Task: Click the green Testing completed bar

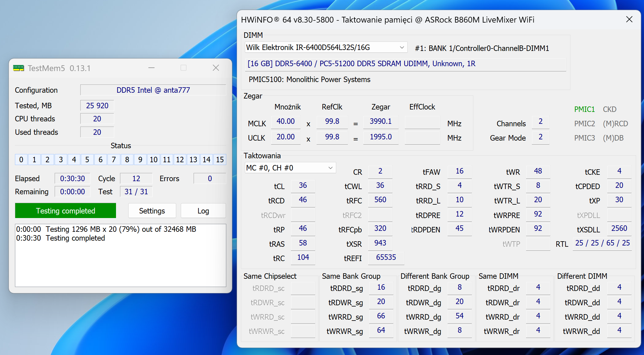Action: click(x=65, y=211)
